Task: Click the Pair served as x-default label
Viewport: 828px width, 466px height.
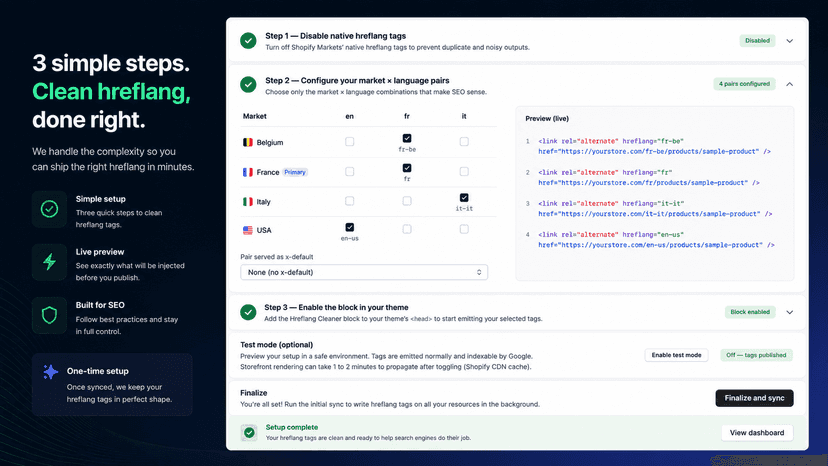Action: (277, 257)
